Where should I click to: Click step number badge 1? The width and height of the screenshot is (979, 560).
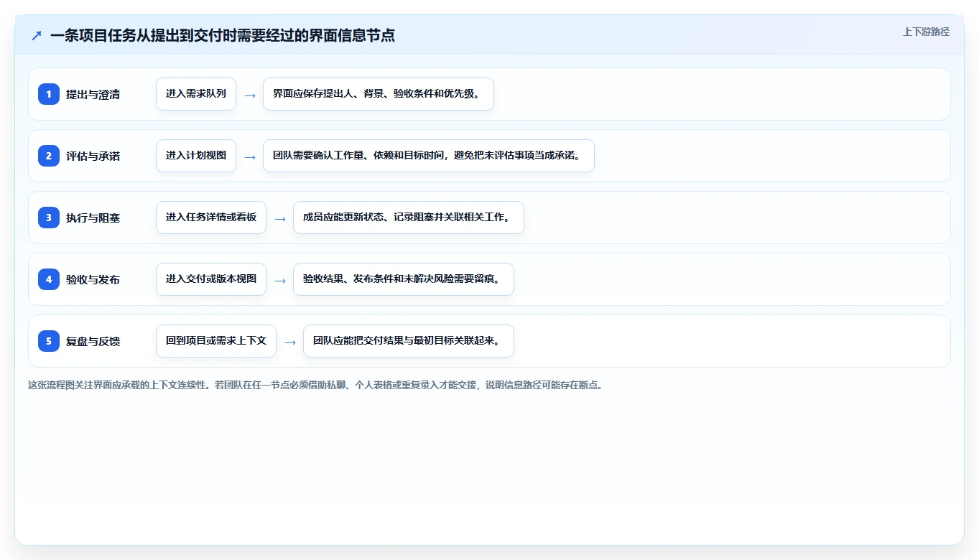(x=49, y=94)
